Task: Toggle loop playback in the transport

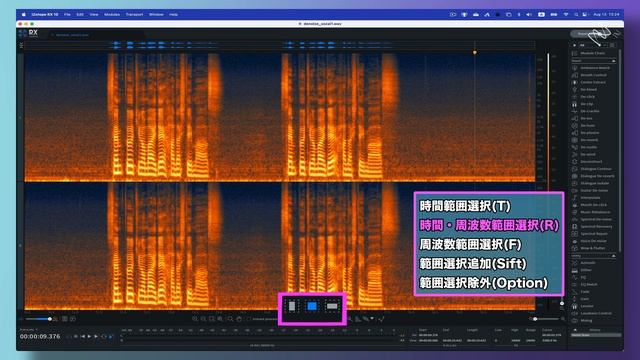Action: (103, 336)
